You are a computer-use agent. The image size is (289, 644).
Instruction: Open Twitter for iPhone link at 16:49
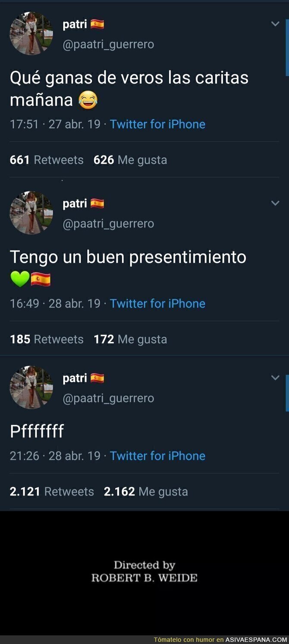(x=157, y=304)
